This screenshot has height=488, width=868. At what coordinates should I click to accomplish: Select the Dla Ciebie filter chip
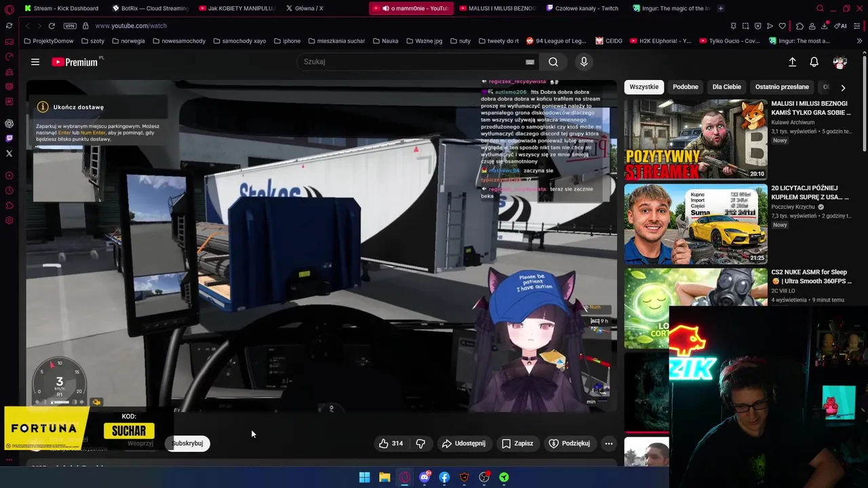727,87
